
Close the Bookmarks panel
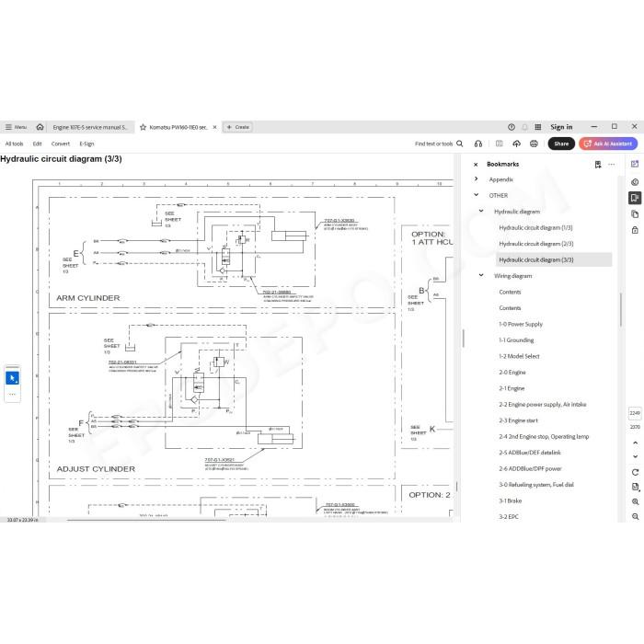point(476,165)
